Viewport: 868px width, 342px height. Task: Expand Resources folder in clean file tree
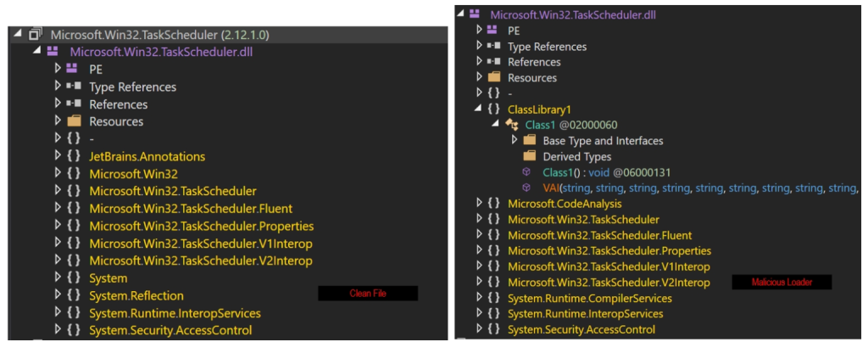58,121
